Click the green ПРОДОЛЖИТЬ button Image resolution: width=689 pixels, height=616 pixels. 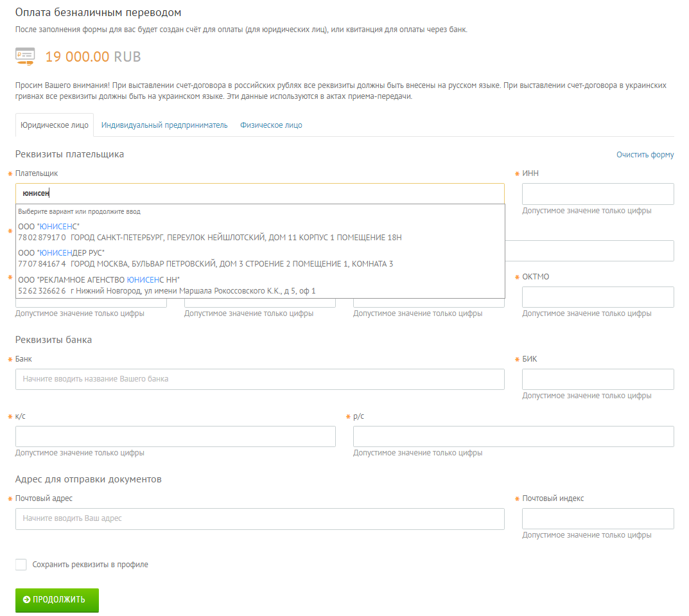coord(57,600)
